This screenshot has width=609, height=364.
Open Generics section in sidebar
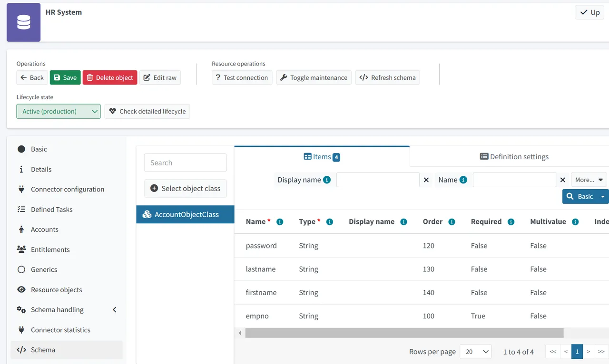tap(67, 269)
